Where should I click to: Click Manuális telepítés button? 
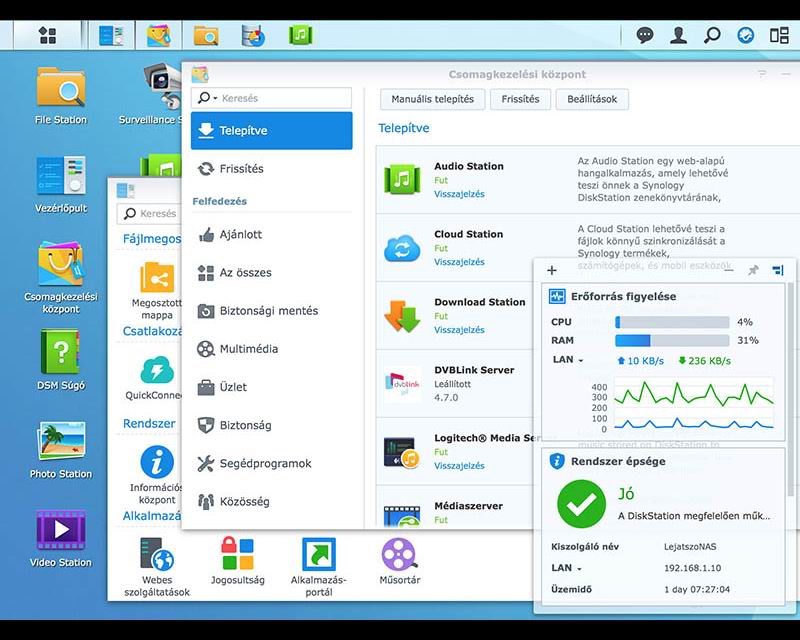(x=432, y=99)
